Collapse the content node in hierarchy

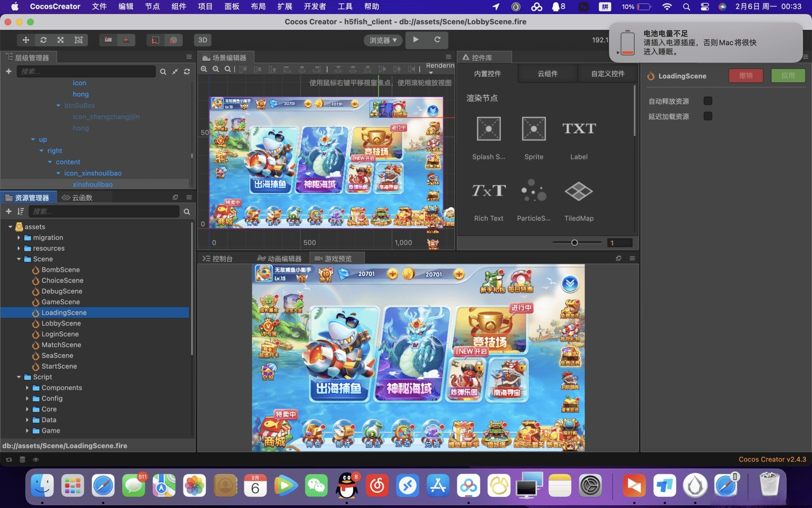click(50, 162)
